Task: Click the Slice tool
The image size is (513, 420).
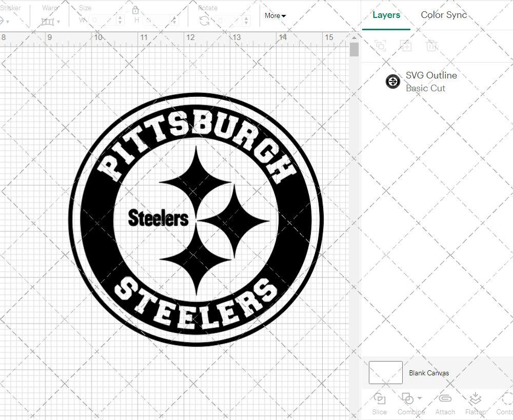Action: point(380,403)
